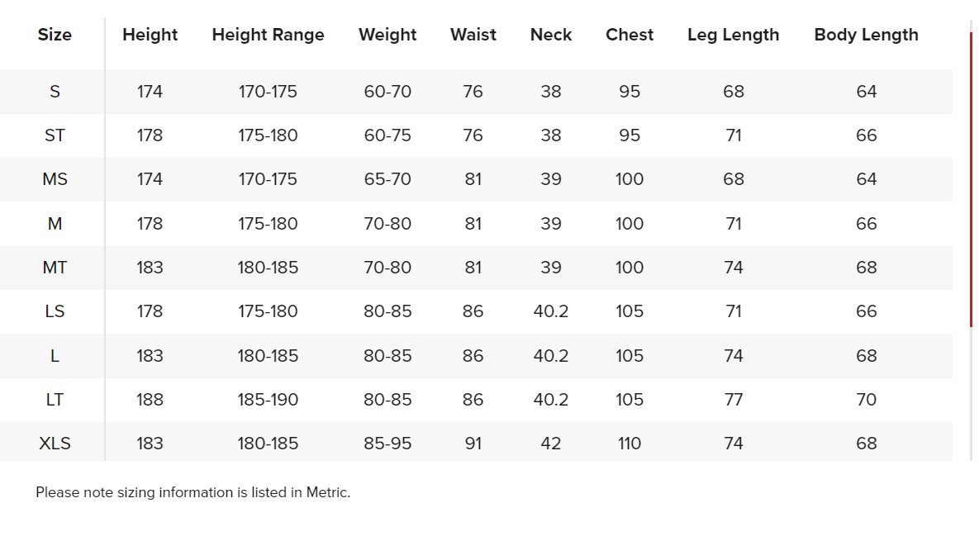
Task: Select the Size column header
Action: pyautogui.click(x=55, y=35)
